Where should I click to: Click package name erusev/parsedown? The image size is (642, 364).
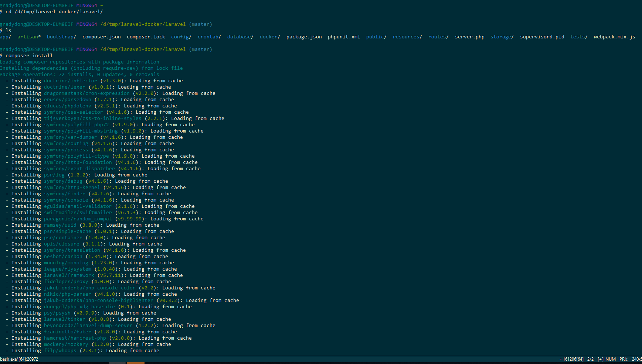coord(68,100)
